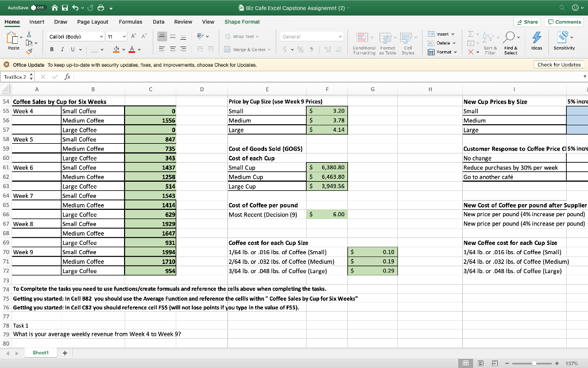Click Check for Updates button
The height and width of the screenshot is (368, 588).
coord(559,64)
